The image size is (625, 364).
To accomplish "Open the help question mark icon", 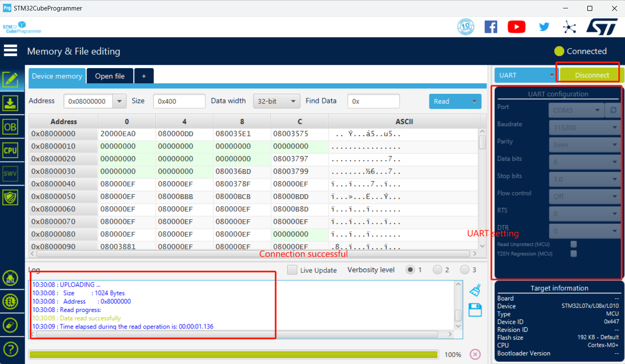I will pyautogui.click(x=10, y=349).
